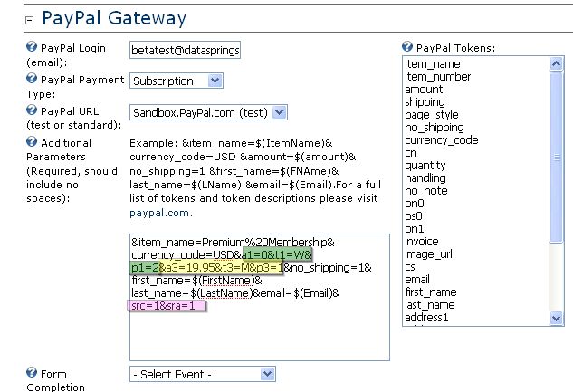Click the tokens list scrollbar thumb

tap(556, 158)
